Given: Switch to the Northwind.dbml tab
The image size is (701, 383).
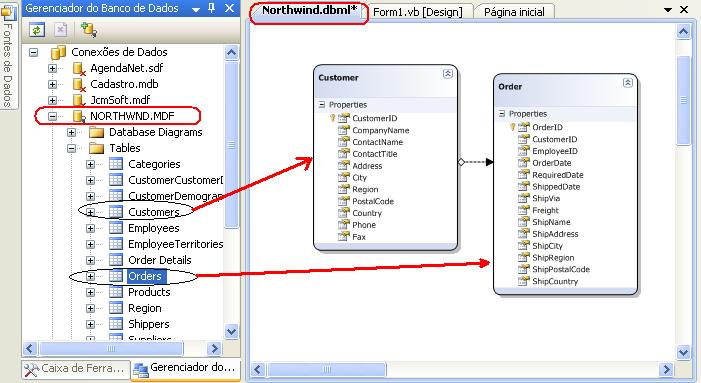Looking at the screenshot, I should (309, 11).
